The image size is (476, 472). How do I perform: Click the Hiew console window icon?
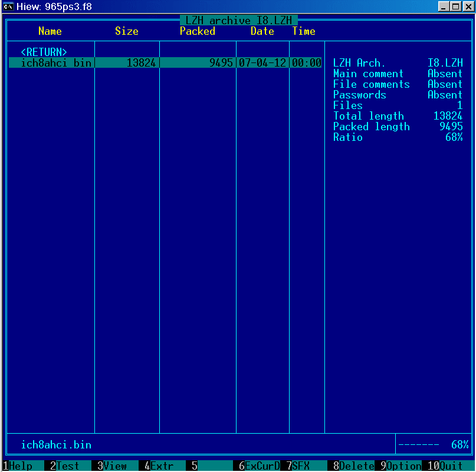(8, 6)
